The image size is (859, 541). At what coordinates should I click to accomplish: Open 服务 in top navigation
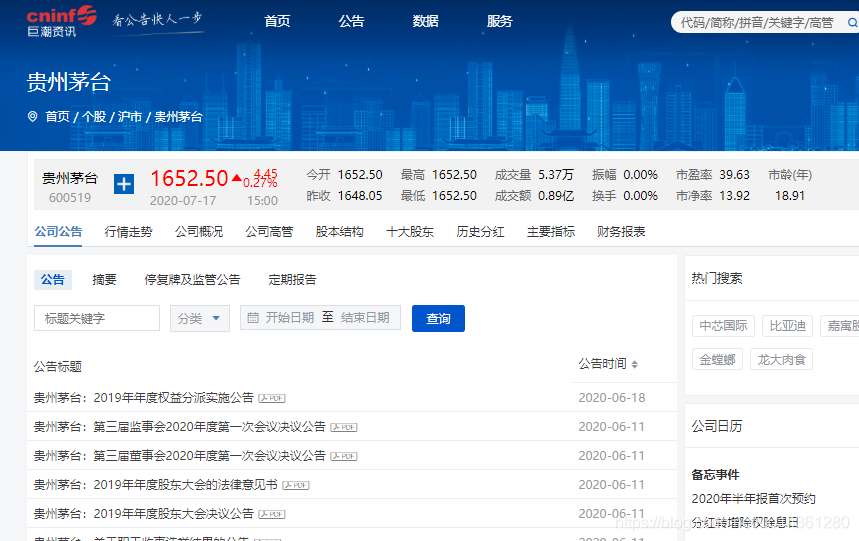[500, 21]
